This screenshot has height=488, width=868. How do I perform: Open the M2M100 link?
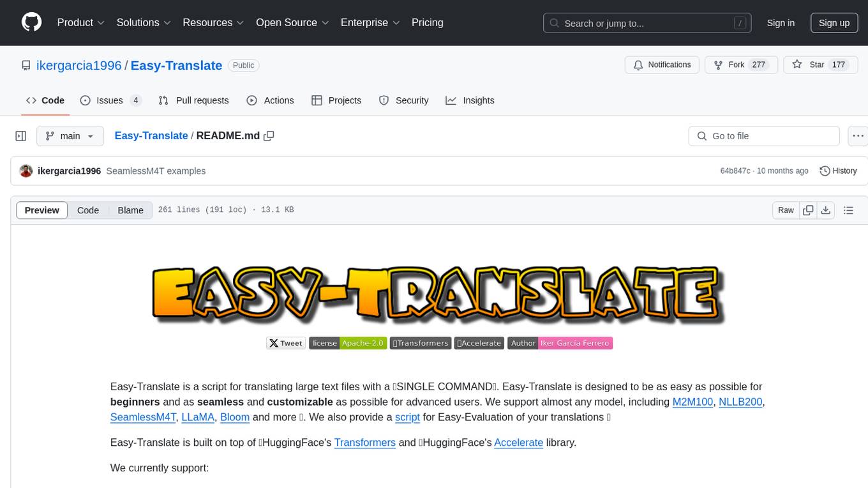tap(693, 402)
